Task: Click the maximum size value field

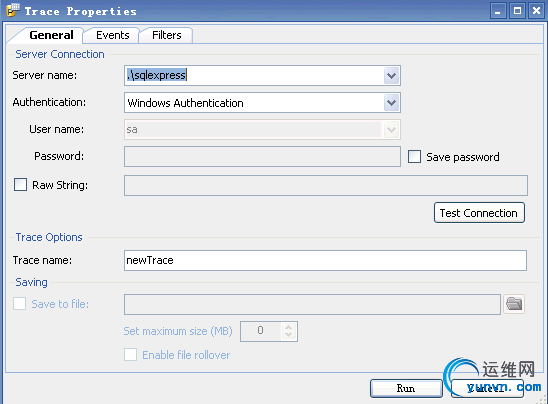Action: pyautogui.click(x=261, y=331)
